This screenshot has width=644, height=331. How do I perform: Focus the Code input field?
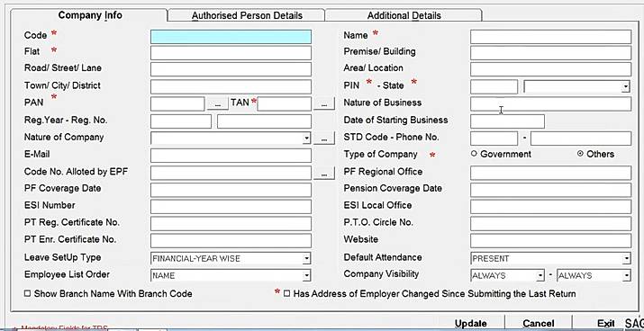coord(231,37)
